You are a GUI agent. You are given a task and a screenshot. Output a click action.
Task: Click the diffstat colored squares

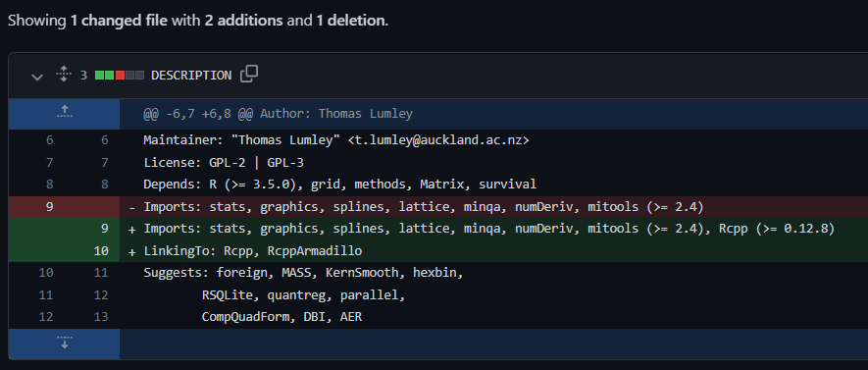(x=120, y=76)
